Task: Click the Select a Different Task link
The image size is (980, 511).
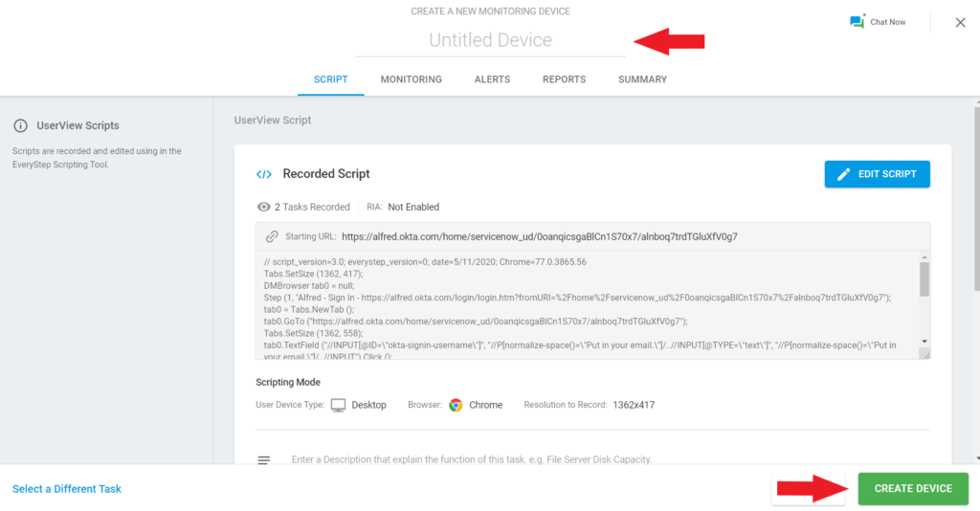Action: coord(67,489)
